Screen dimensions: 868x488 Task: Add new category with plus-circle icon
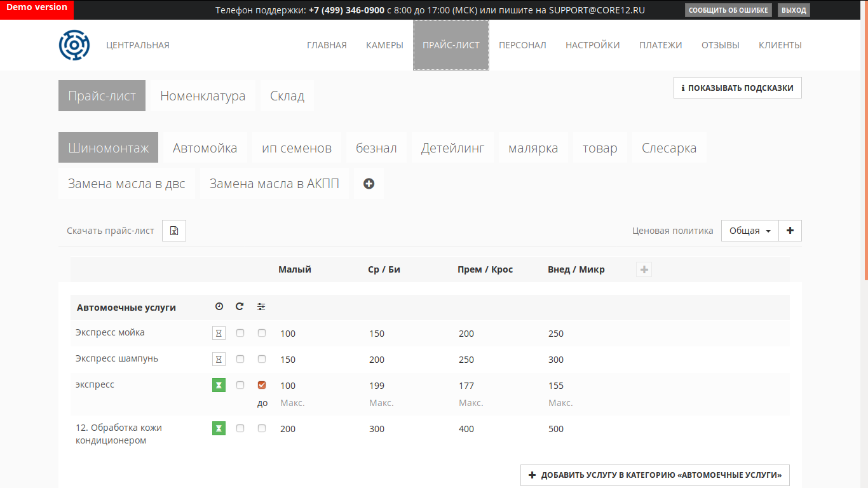coord(369,184)
